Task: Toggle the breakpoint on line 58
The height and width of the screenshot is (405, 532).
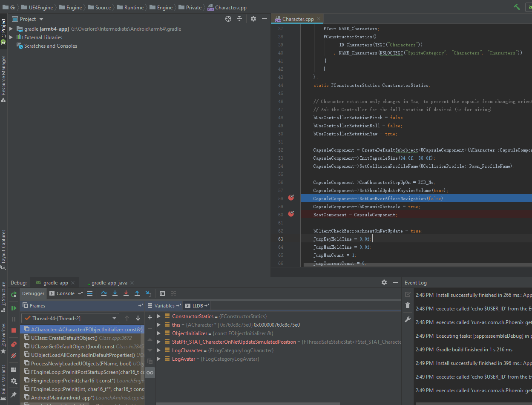Action: [291, 198]
